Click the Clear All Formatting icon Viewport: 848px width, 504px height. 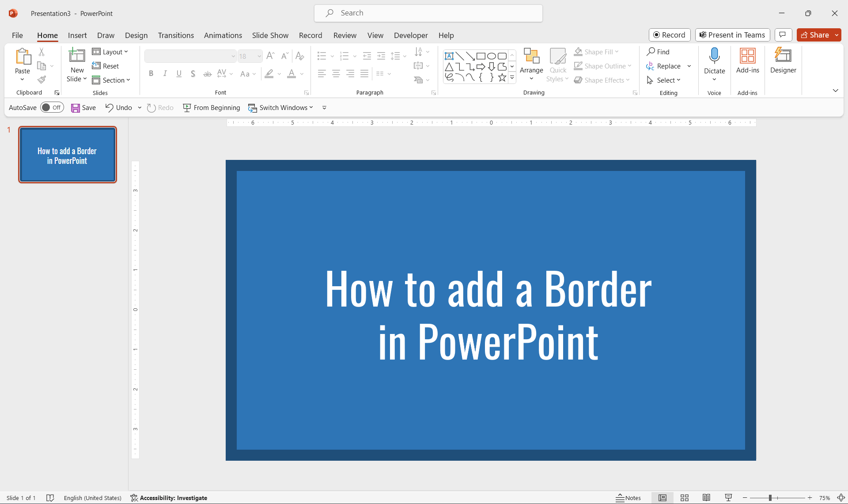[x=299, y=56]
